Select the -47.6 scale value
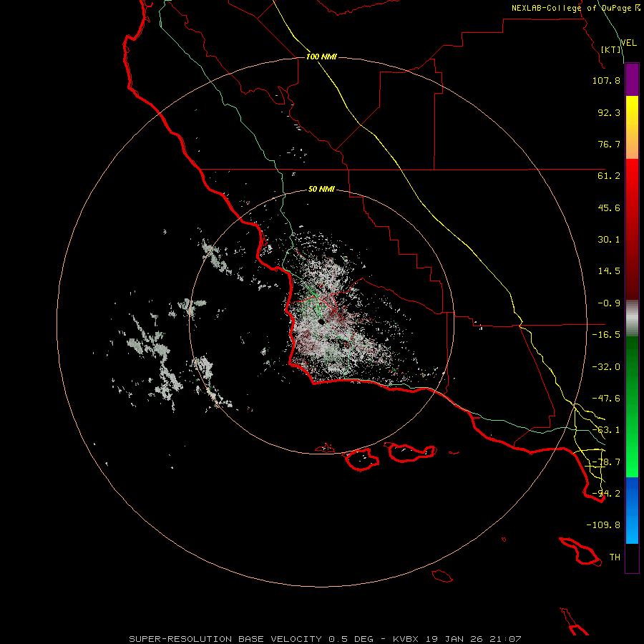 606,399
